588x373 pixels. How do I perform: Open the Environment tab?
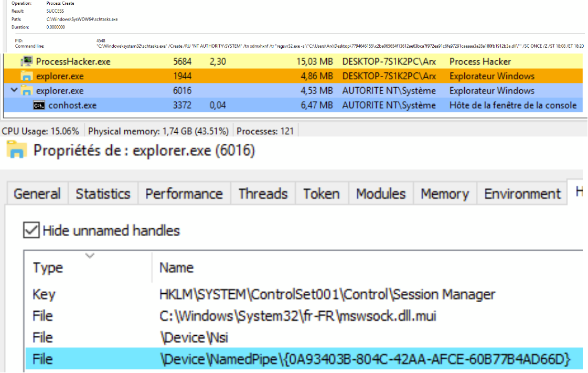[x=522, y=194]
